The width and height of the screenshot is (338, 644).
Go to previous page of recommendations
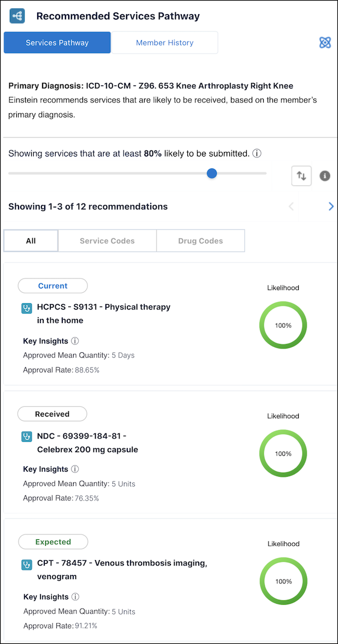tap(291, 206)
